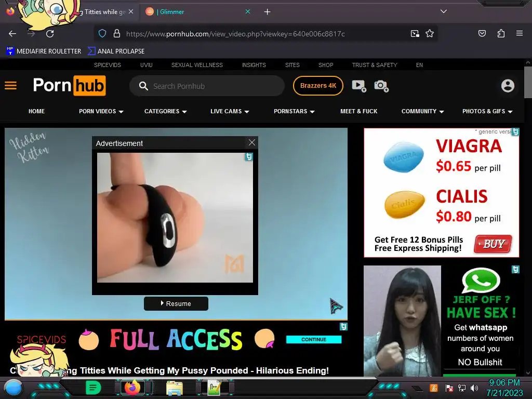Open the Mediafire Rouletter bookmark
This screenshot has height=399, width=532.
pos(44,51)
